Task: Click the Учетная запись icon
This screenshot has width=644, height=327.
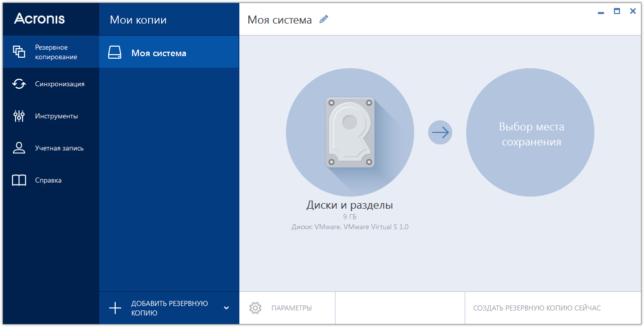Action: (x=19, y=147)
